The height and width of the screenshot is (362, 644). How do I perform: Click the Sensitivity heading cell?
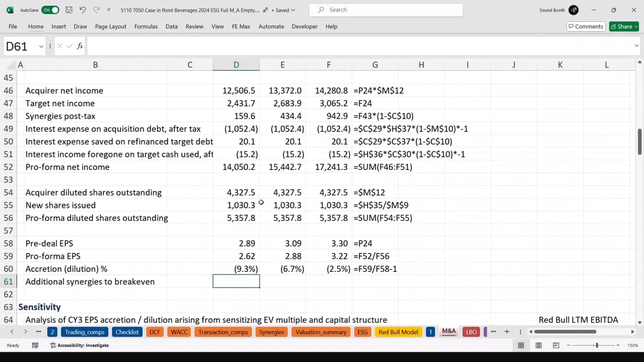[39, 307]
